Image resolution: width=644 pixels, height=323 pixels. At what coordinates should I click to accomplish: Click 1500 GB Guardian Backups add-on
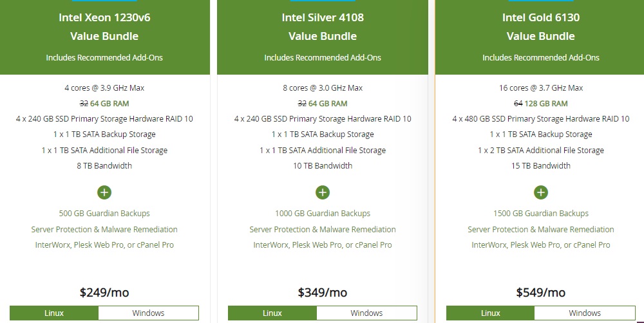[x=541, y=214]
